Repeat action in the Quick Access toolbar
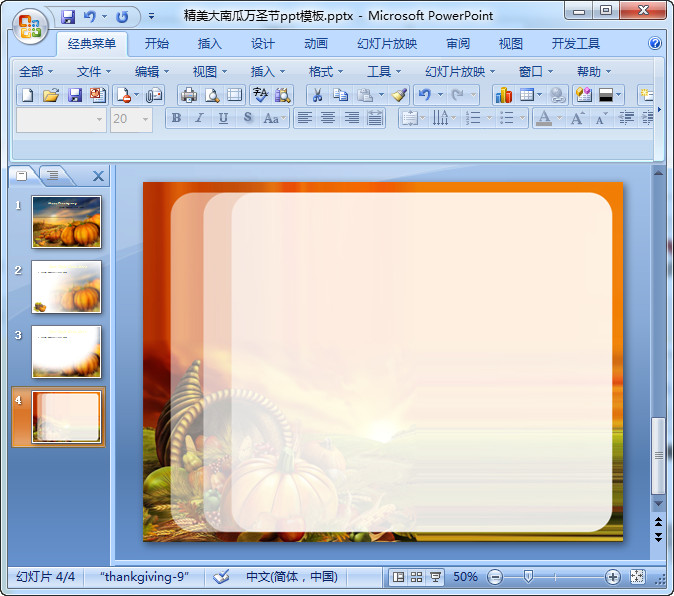This screenshot has height=596, width=674. coord(123,17)
